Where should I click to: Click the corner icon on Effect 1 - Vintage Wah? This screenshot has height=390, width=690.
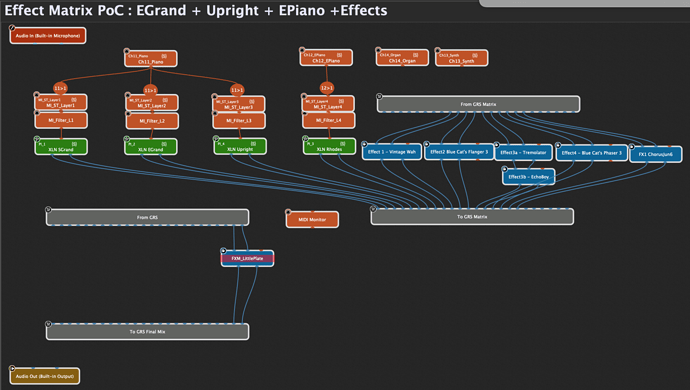pyautogui.click(x=364, y=144)
